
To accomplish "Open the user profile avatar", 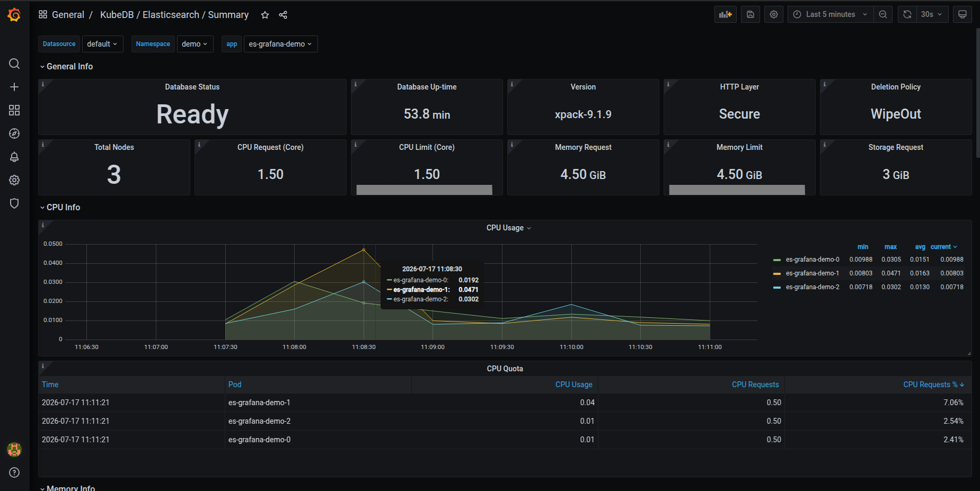I will coord(14,450).
